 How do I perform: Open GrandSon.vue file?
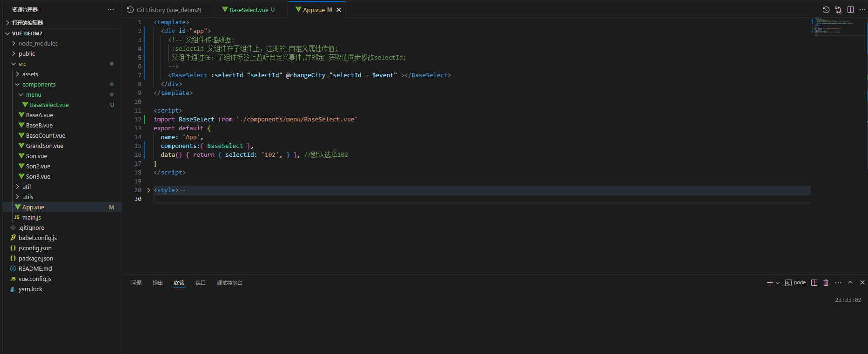point(62,146)
